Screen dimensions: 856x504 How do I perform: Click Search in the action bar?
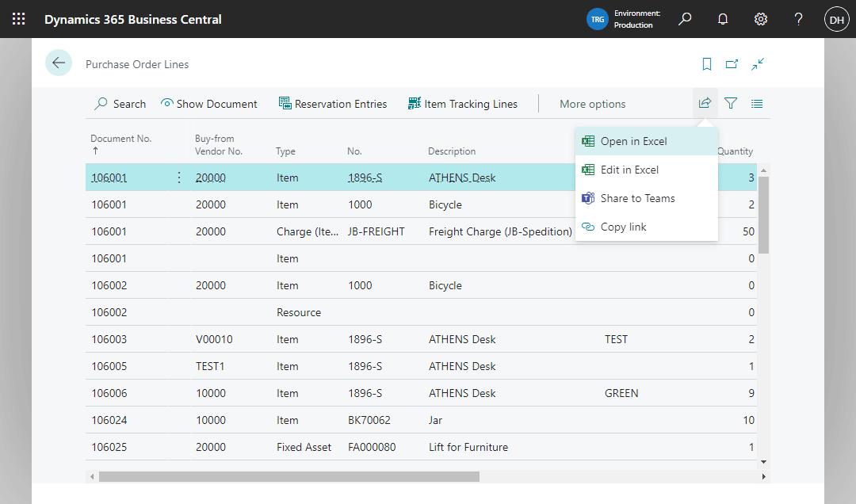[120, 104]
